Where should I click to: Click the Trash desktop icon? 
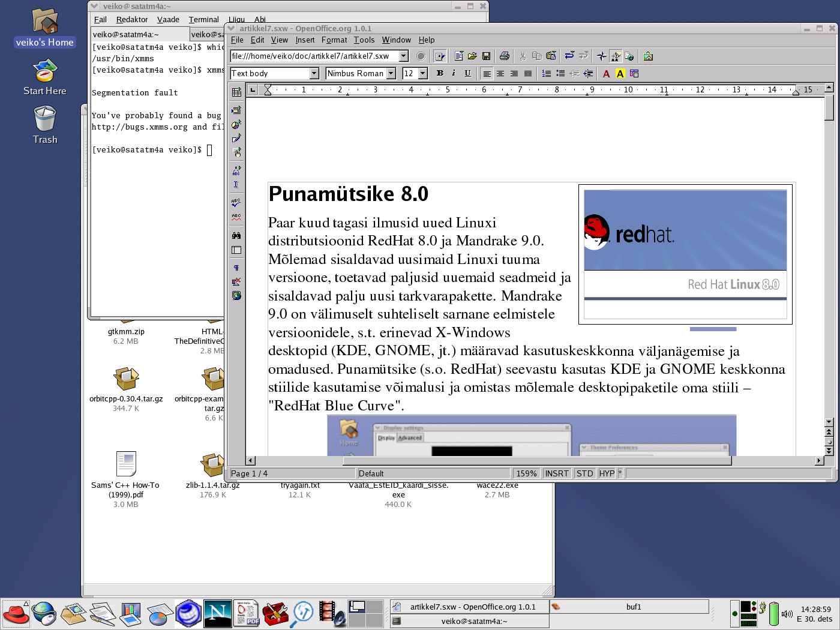point(45,125)
